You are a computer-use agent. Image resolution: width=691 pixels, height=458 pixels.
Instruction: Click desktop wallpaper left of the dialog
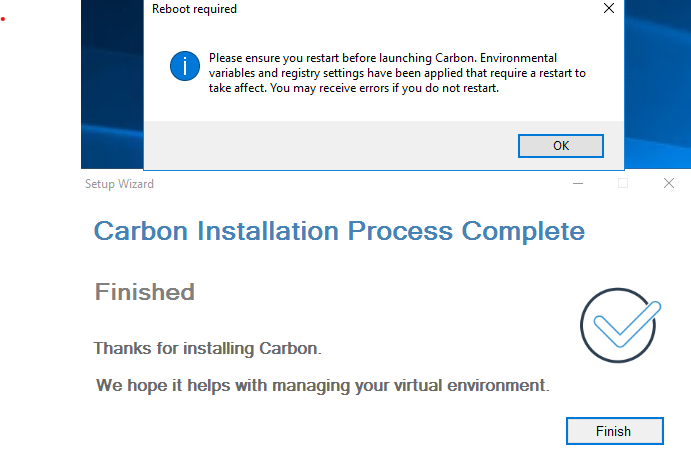pyautogui.click(x=112, y=84)
